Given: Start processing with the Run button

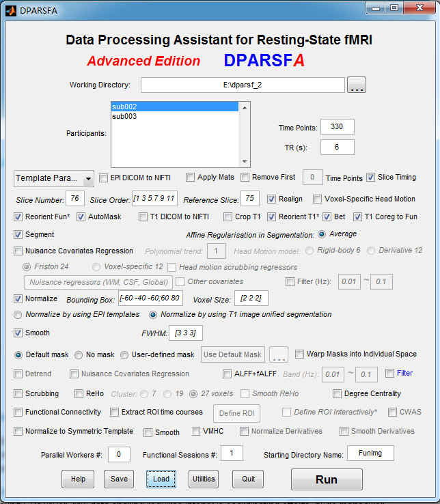Looking at the screenshot, I should click(327, 479).
